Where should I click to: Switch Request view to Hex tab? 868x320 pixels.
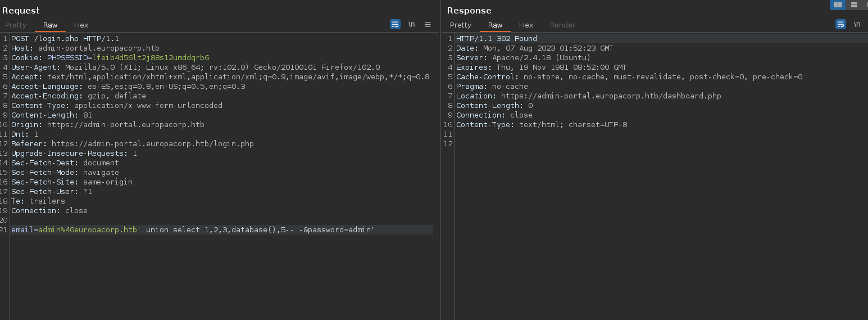click(81, 25)
